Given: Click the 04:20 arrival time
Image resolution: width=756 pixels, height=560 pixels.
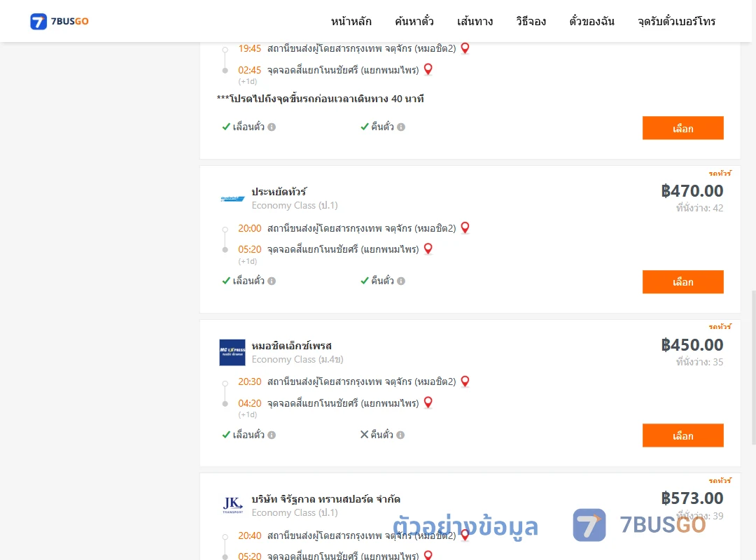Looking at the screenshot, I should pos(250,403).
